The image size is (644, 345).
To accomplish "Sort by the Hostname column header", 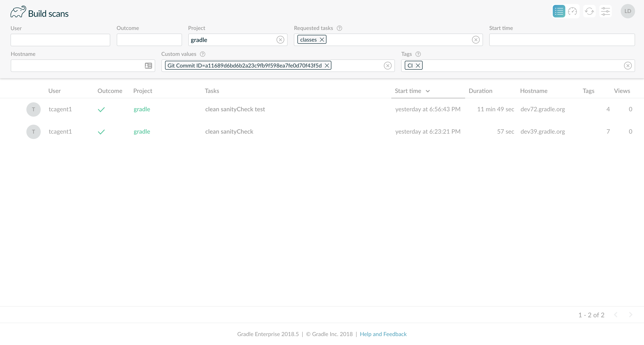I will click(534, 91).
